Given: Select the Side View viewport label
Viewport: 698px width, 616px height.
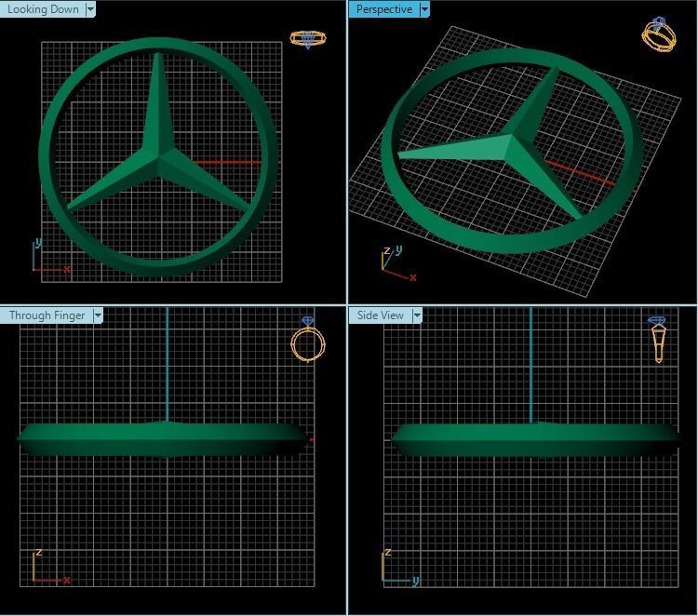Looking at the screenshot, I should pos(380,315).
